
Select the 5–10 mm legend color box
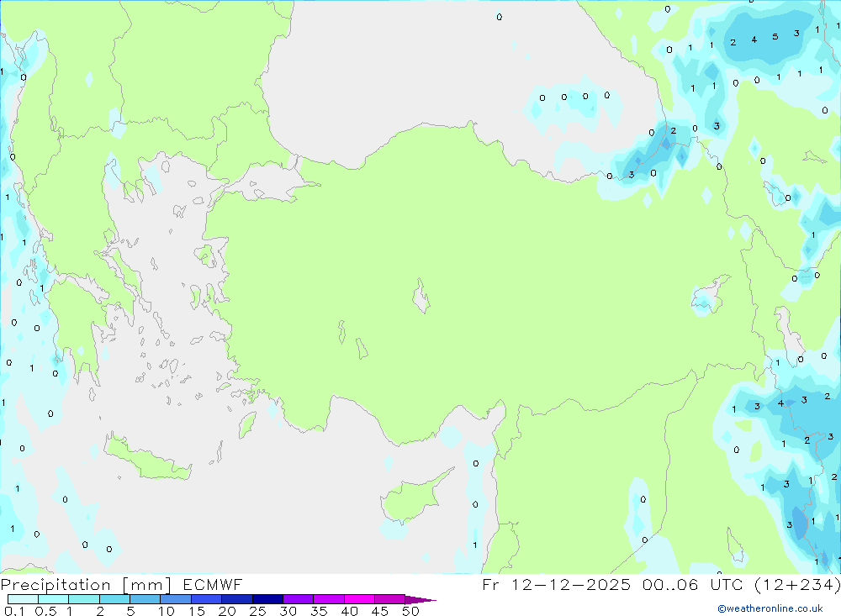[x=145, y=599]
